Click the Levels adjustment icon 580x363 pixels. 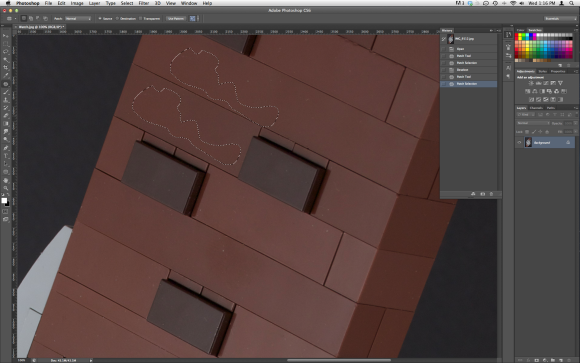pyautogui.click(x=539, y=83)
